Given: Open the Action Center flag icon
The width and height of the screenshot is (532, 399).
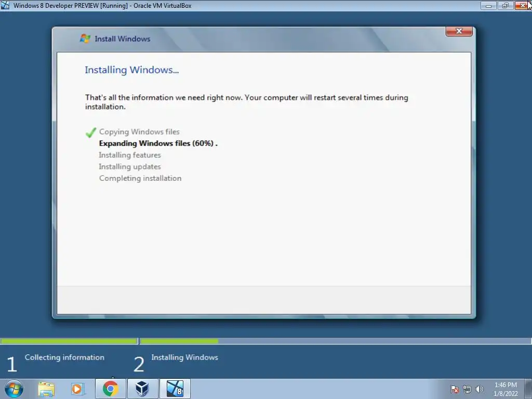Looking at the screenshot, I should coord(454,389).
